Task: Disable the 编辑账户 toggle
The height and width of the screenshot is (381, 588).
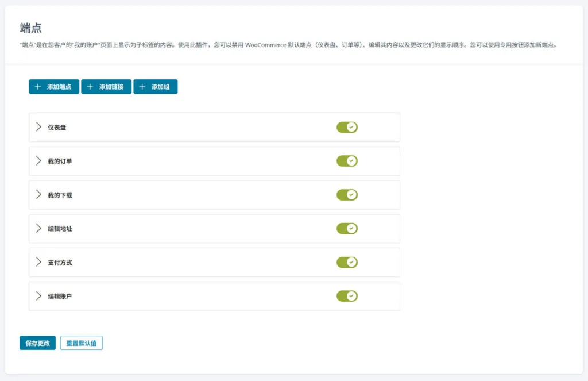Action: (347, 296)
